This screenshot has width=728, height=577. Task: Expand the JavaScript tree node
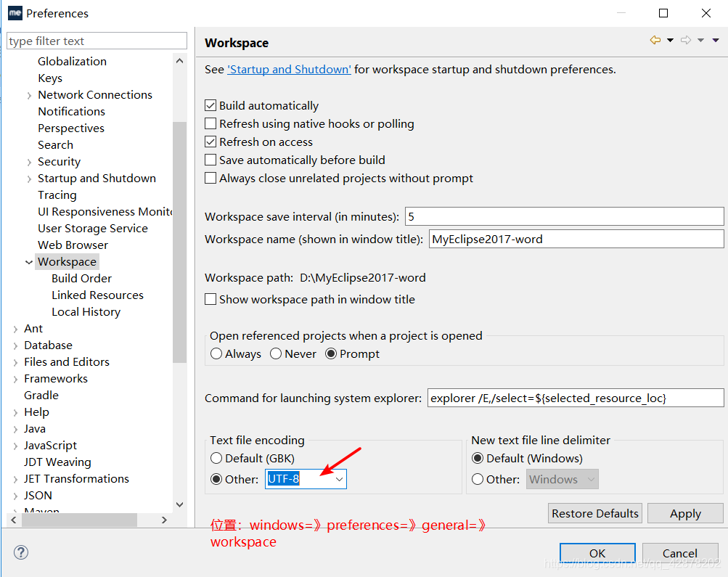point(15,446)
